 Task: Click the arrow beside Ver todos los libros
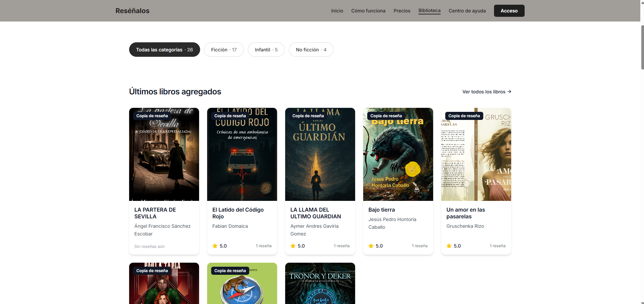coord(509,92)
